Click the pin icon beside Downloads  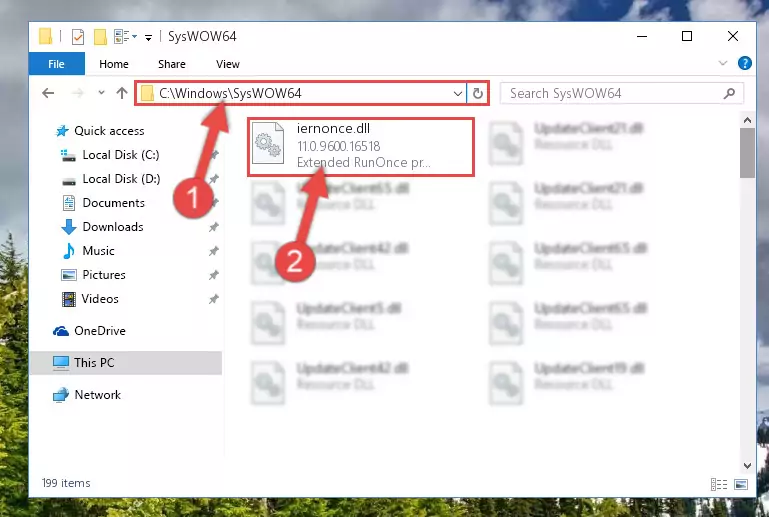point(213,227)
